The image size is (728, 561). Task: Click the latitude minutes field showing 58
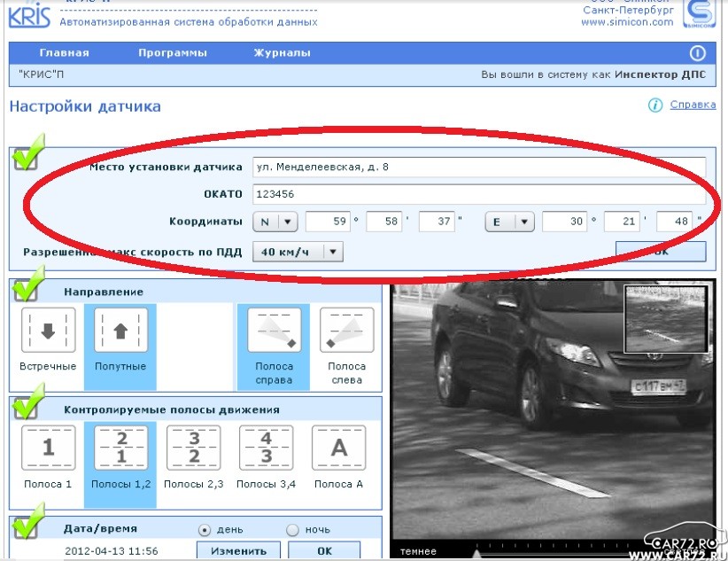click(384, 222)
